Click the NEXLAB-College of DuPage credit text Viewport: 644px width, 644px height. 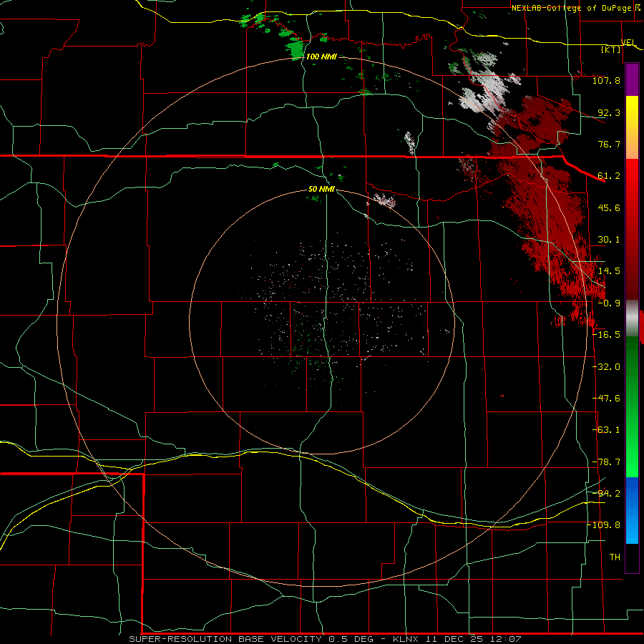[576, 8]
